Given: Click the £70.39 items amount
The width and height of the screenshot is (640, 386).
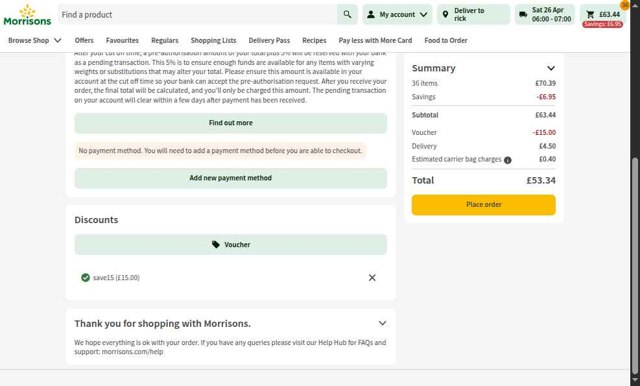Looking at the screenshot, I should point(545,83).
